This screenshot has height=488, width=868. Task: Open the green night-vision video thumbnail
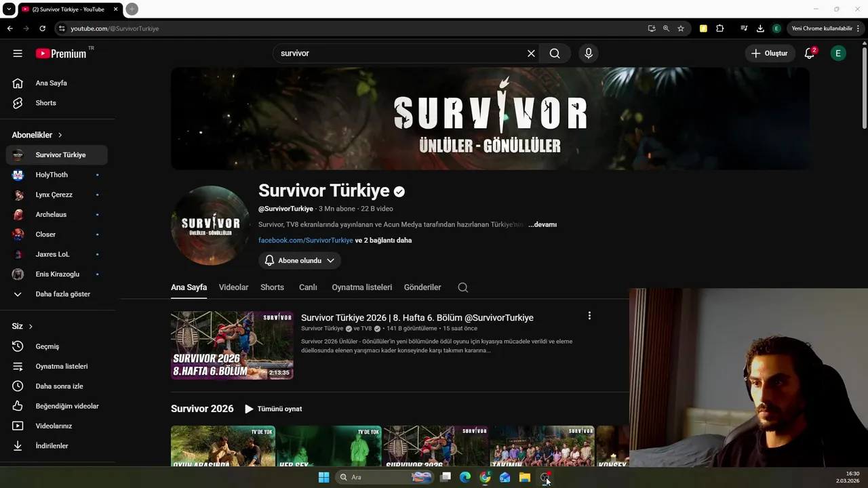coord(330,446)
